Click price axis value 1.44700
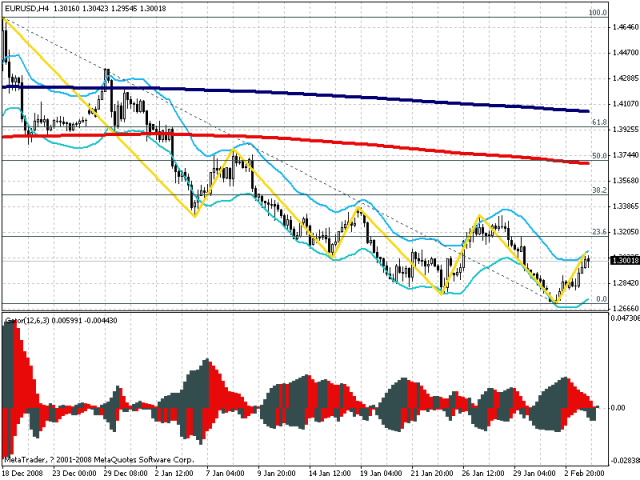 [x=625, y=53]
